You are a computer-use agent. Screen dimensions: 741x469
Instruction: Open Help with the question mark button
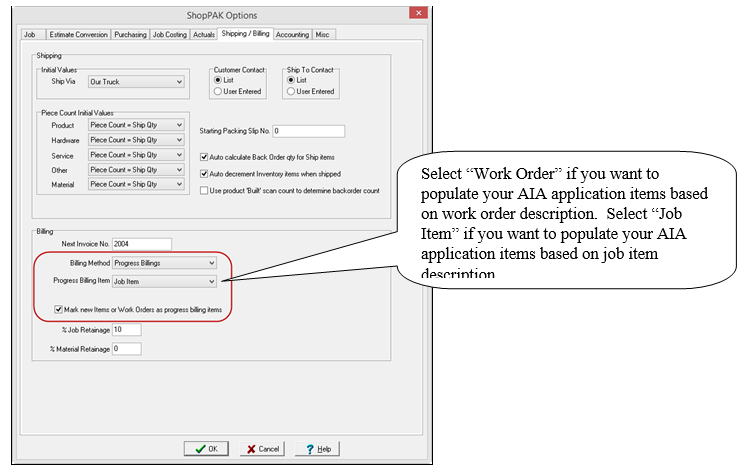(x=317, y=449)
